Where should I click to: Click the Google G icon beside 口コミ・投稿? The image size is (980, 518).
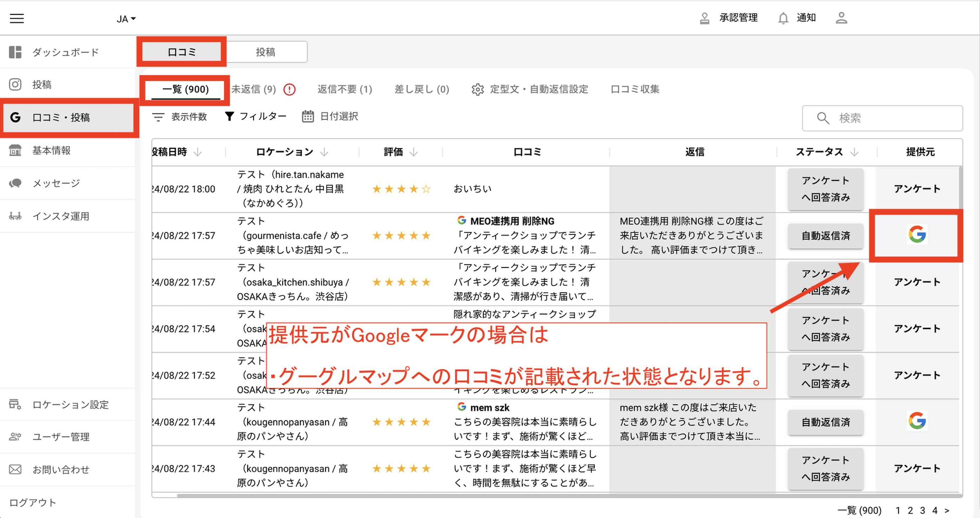point(15,118)
